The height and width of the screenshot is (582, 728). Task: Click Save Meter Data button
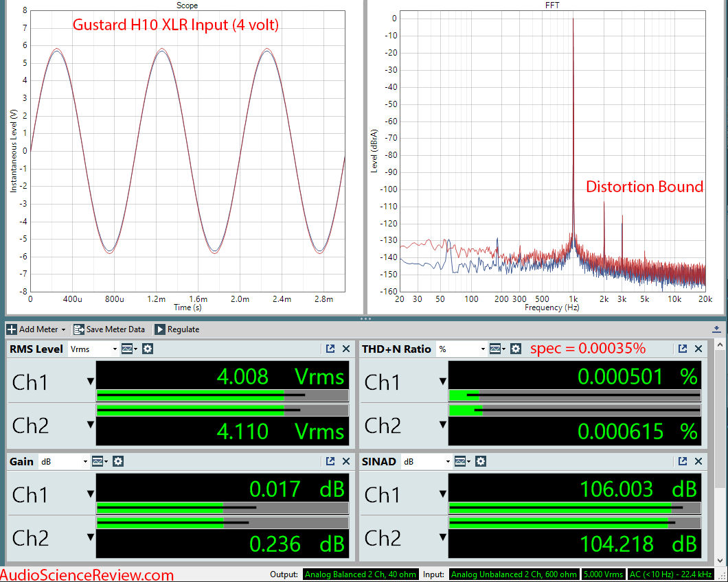[110, 329]
